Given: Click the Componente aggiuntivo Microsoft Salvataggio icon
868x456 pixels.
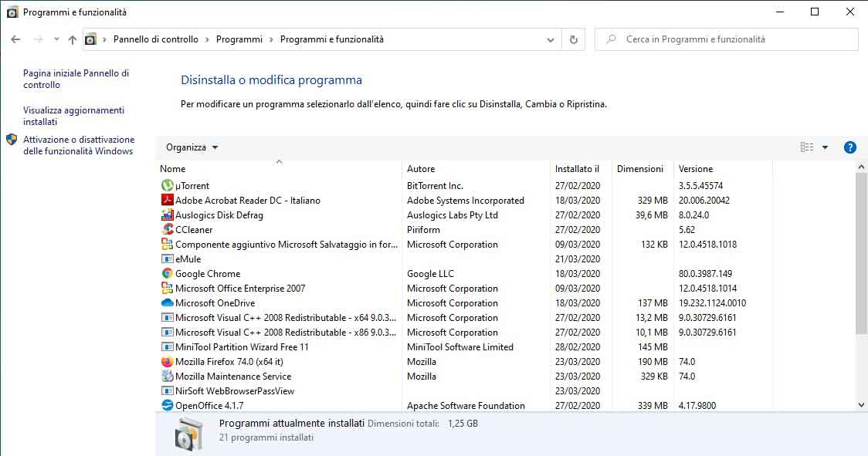Looking at the screenshot, I should (x=167, y=244).
